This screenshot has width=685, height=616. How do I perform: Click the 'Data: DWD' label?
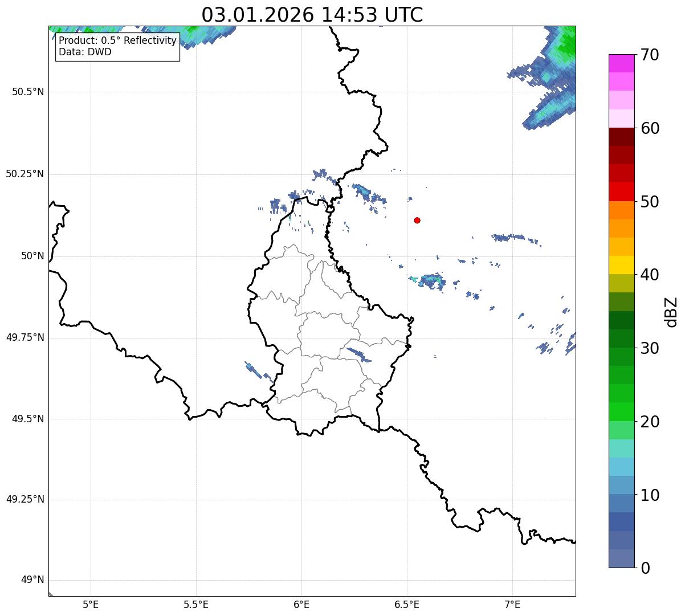pos(85,52)
